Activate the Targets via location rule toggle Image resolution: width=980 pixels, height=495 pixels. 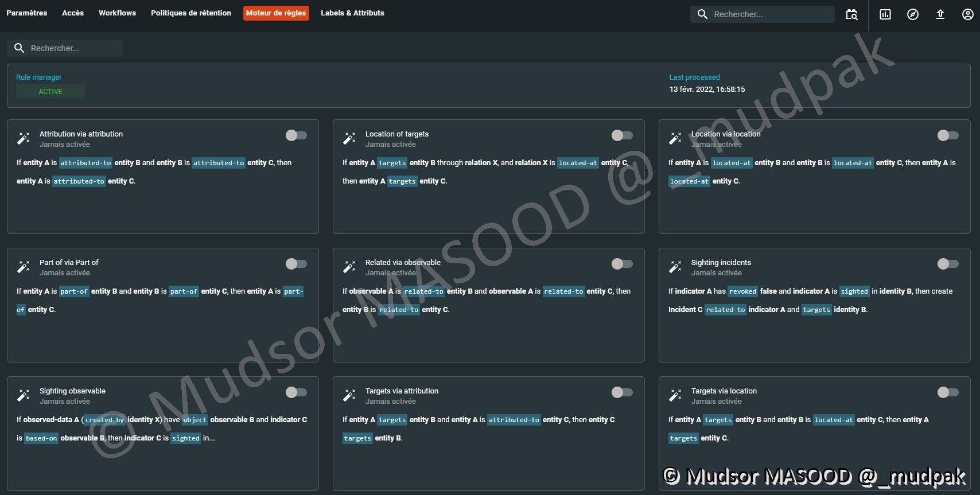point(948,392)
